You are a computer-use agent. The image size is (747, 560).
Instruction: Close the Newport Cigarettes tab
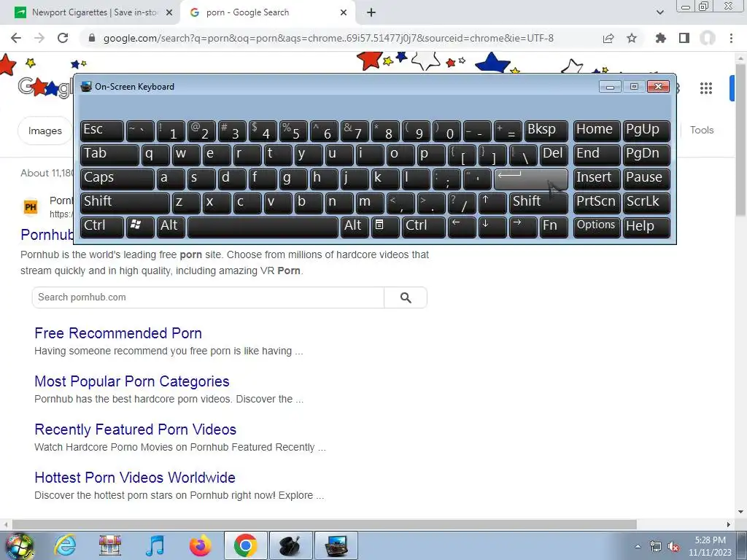tap(169, 13)
